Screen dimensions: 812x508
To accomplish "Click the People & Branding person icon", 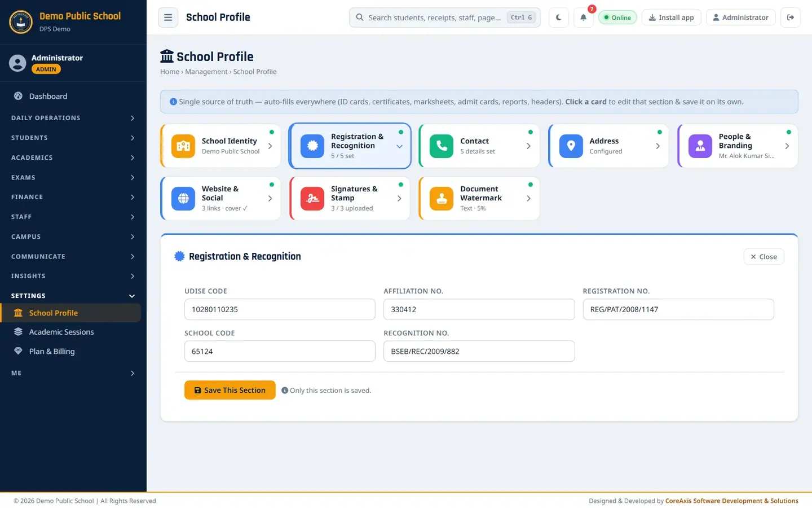I will [700, 146].
